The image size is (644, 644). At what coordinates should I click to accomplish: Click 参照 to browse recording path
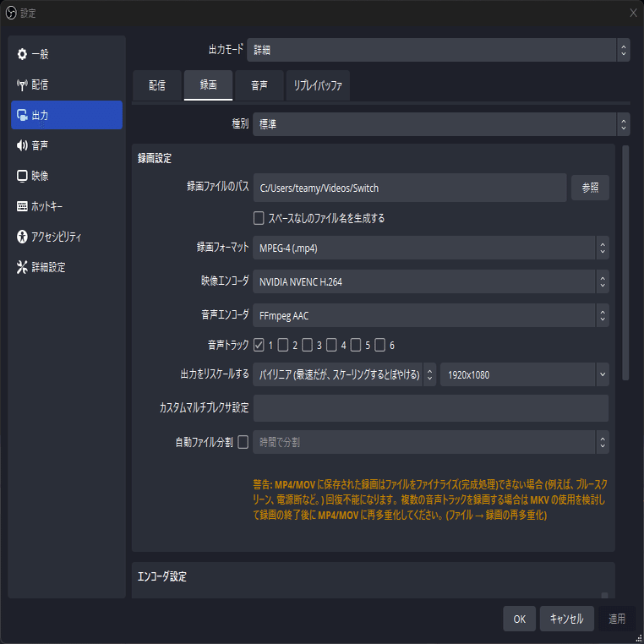(x=590, y=188)
